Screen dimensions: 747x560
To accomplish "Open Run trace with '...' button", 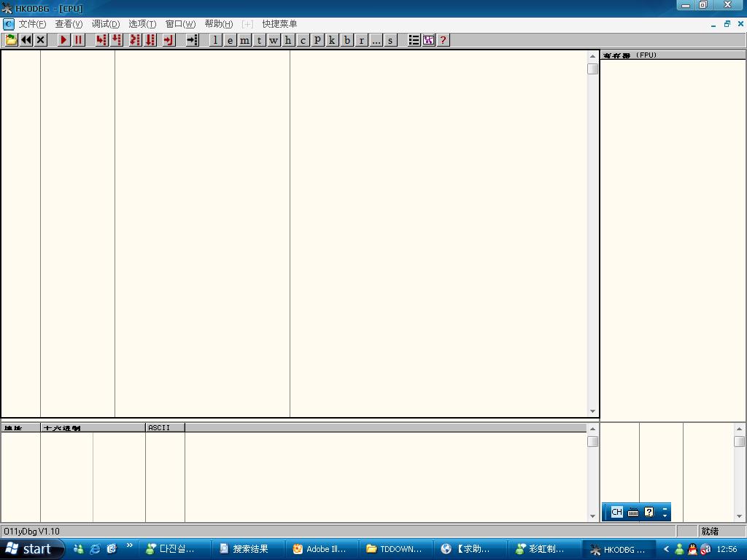I will (376, 40).
